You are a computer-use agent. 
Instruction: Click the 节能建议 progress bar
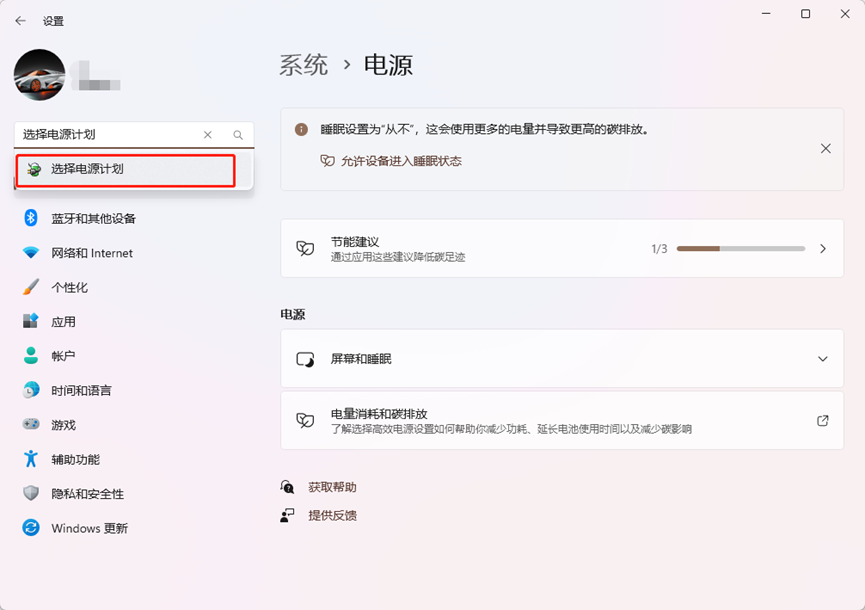coord(740,249)
